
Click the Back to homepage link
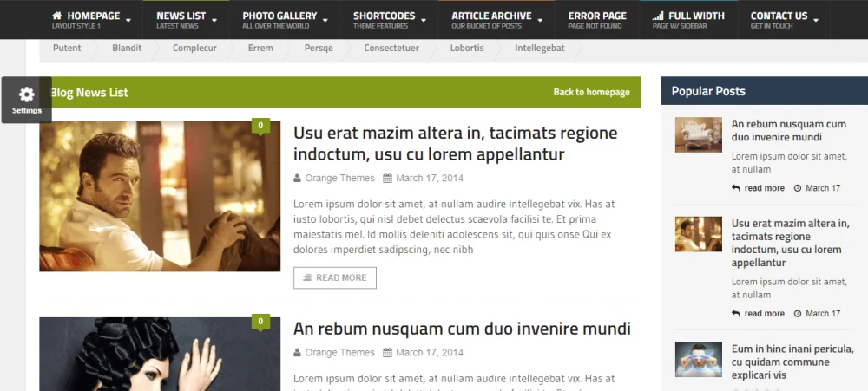coord(591,93)
